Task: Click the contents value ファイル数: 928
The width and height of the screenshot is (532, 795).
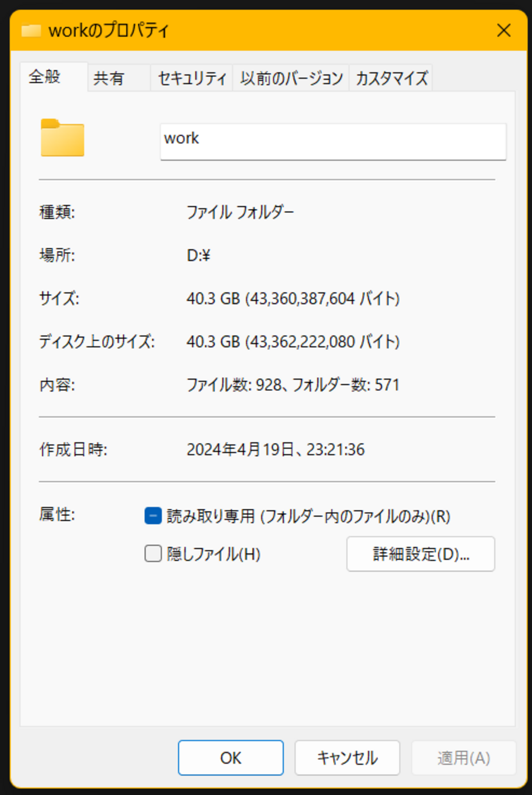Action: pos(234,385)
